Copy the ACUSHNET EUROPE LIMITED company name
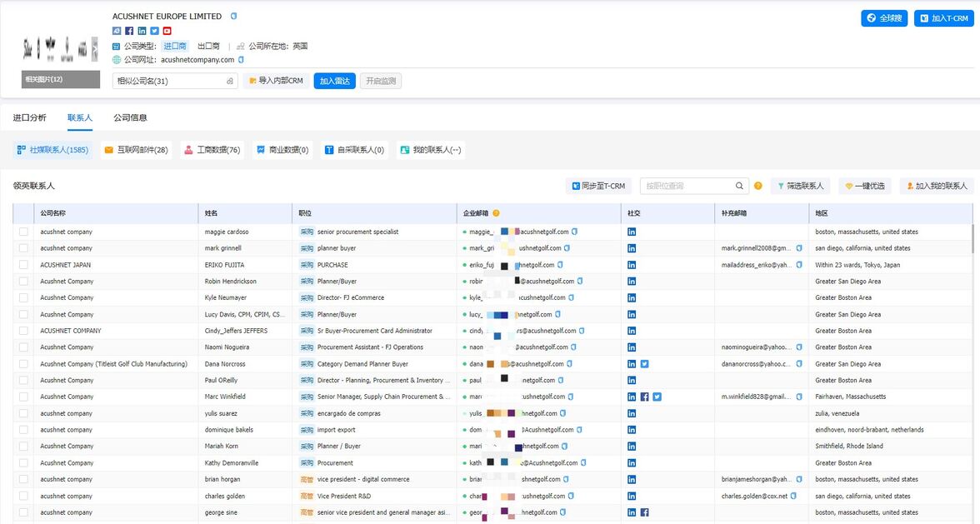 (233, 16)
